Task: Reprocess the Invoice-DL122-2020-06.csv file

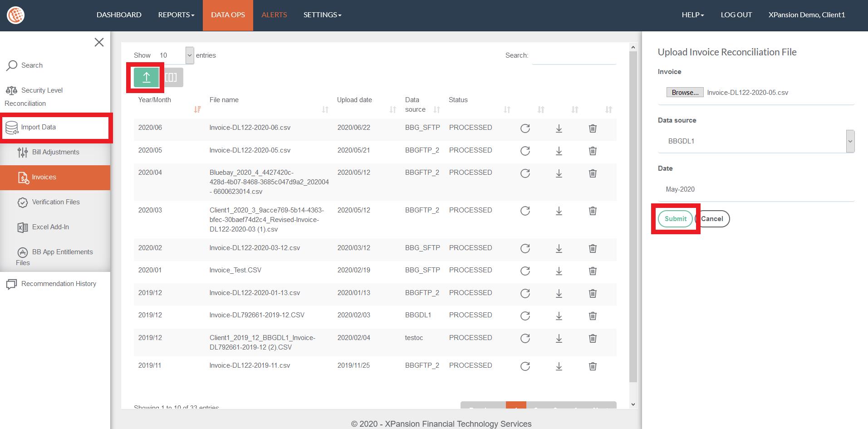Action: [525, 128]
